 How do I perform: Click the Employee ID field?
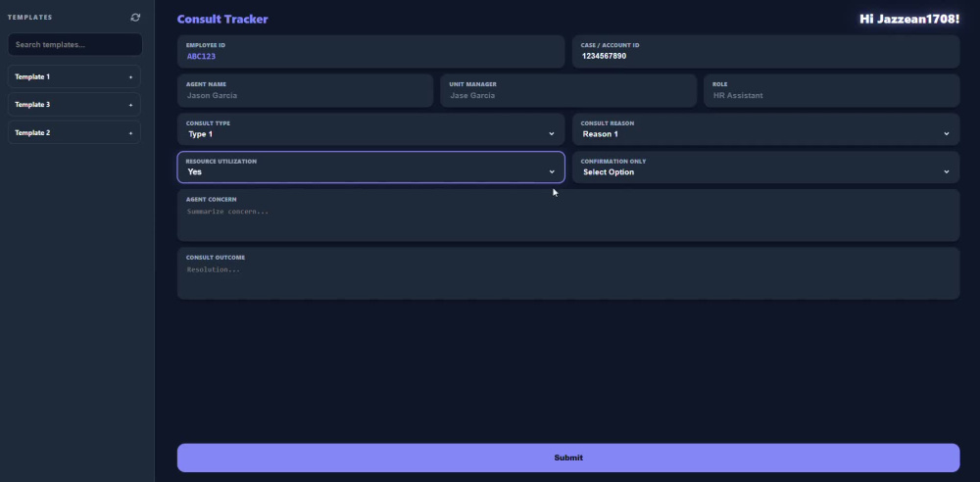370,51
